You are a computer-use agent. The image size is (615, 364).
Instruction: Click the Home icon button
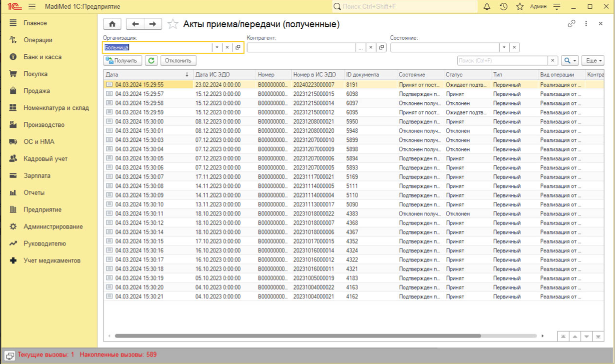[112, 24]
